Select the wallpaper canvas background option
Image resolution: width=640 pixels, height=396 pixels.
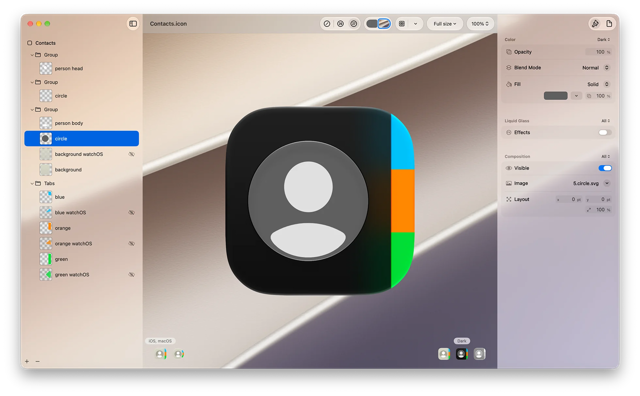pyautogui.click(x=384, y=24)
